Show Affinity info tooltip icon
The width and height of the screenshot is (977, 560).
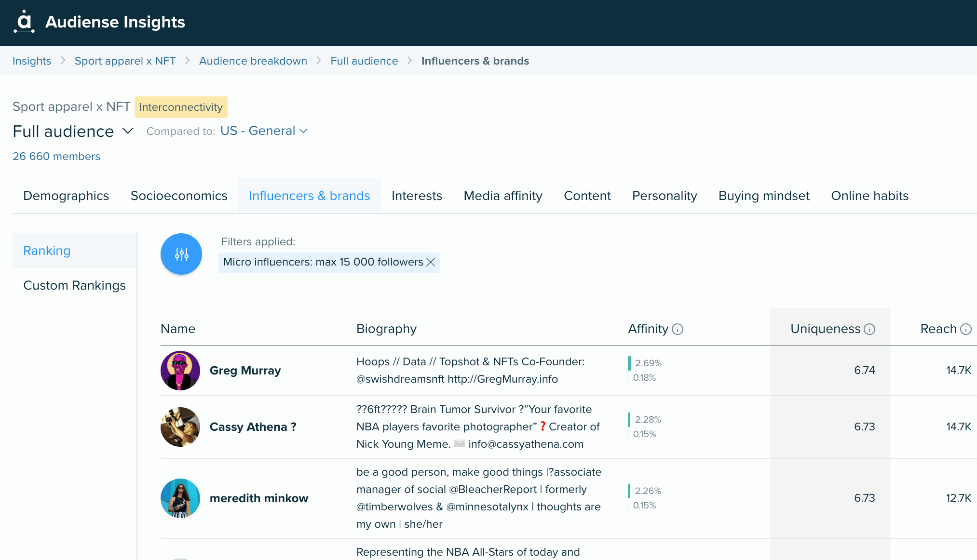pos(678,329)
